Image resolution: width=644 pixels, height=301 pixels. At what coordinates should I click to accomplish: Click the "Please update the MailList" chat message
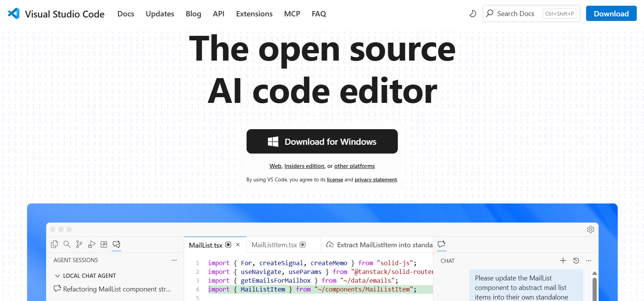coord(526,285)
